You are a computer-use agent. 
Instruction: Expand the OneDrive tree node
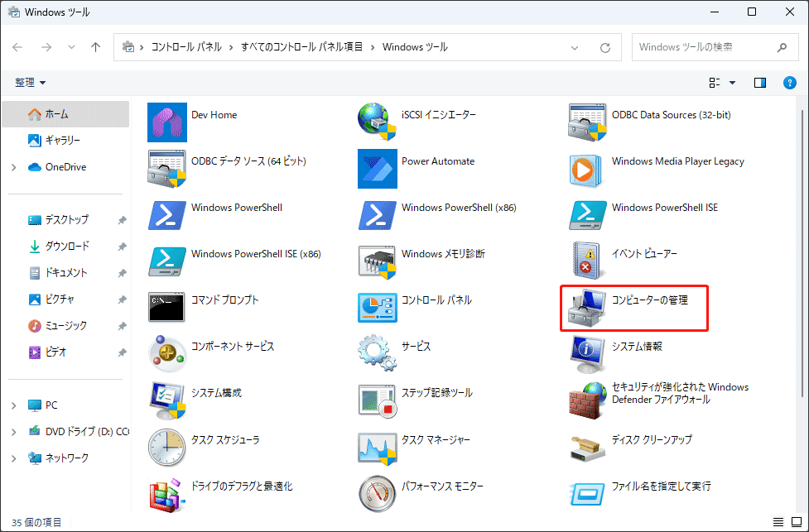(x=14, y=167)
